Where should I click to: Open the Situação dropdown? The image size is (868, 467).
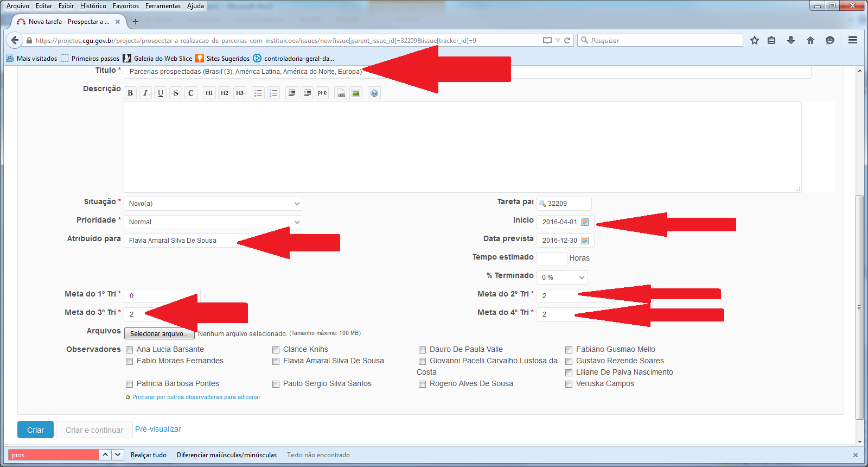click(213, 204)
